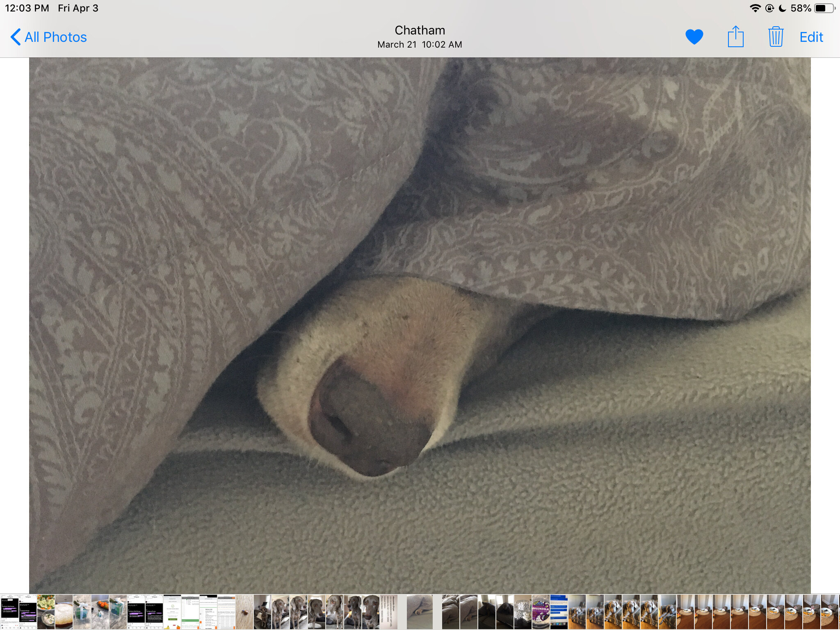Open the share sheet icon

coord(735,37)
